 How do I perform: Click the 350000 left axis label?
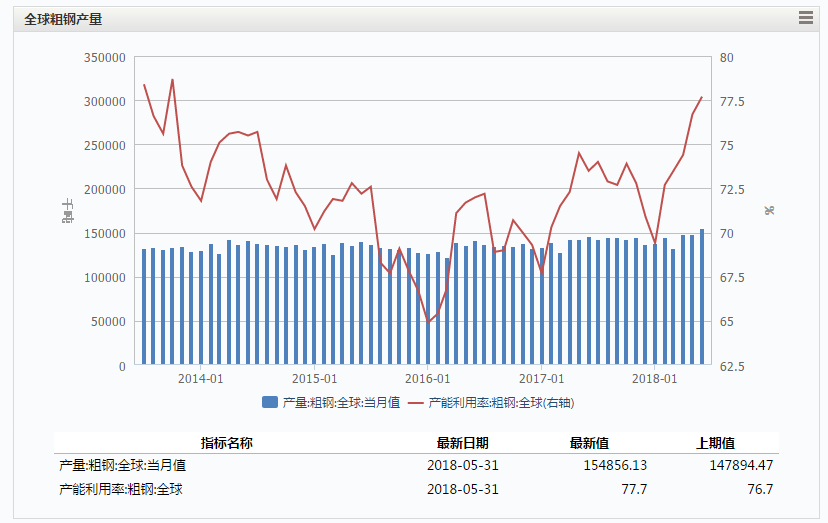point(105,58)
